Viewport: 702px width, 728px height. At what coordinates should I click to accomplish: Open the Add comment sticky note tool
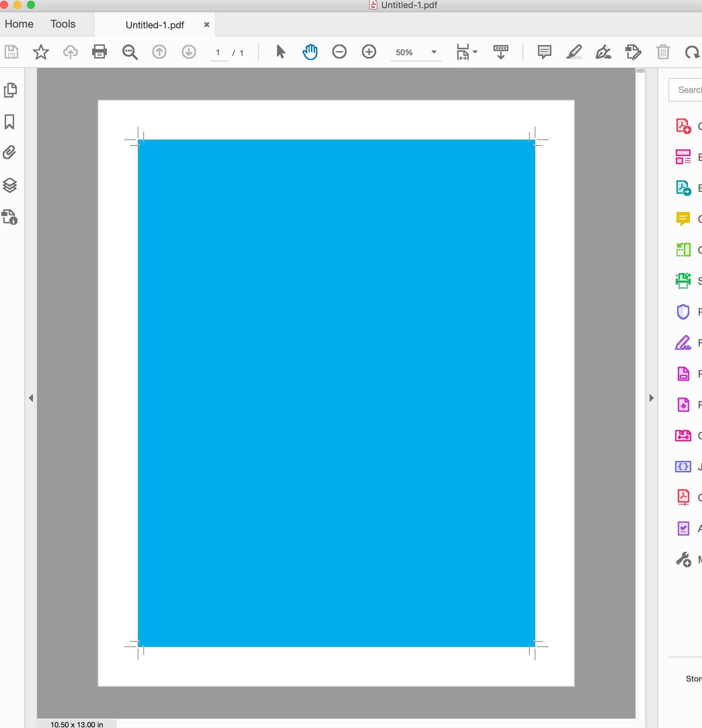(x=544, y=52)
